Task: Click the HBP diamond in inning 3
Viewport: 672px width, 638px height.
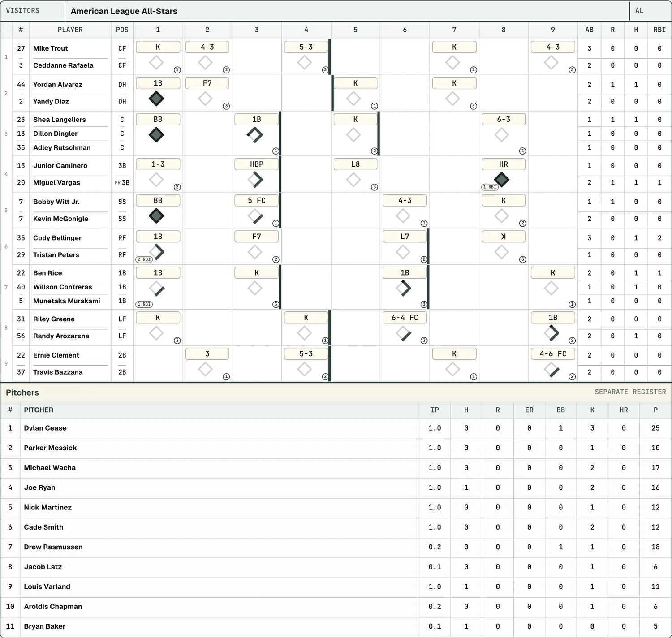Action: [x=255, y=180]
